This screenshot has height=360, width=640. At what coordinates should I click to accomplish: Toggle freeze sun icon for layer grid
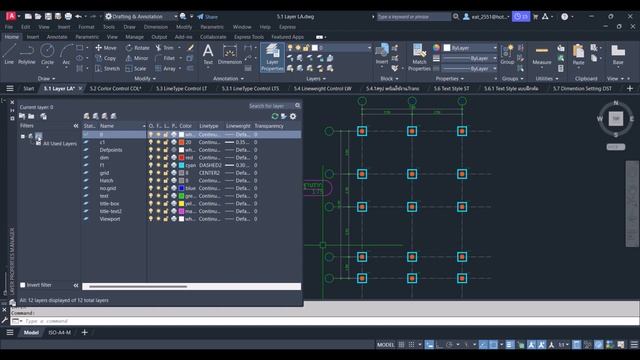click(x=158, y=173)
